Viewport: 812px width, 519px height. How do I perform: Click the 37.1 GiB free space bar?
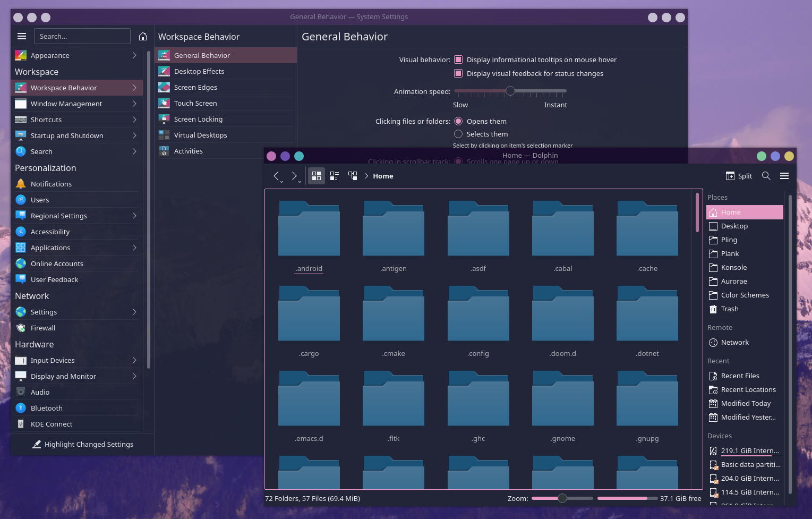click(x=627, y=498)
